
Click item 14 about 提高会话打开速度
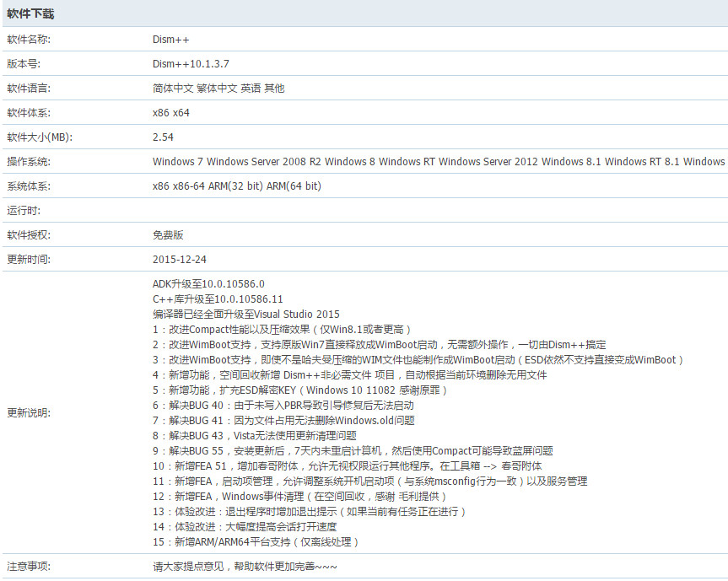245,527
